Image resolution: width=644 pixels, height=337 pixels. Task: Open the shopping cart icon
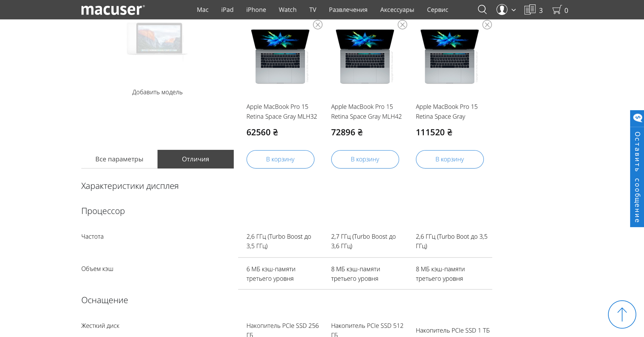557,9
